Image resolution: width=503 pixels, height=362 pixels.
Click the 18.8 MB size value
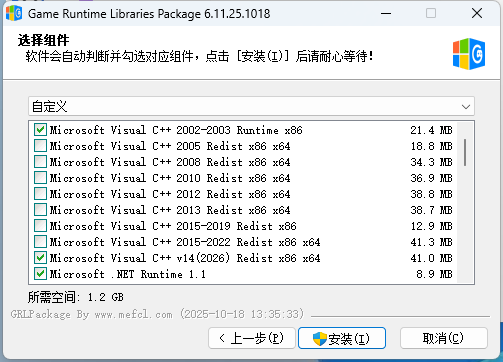tap(431, 146)
